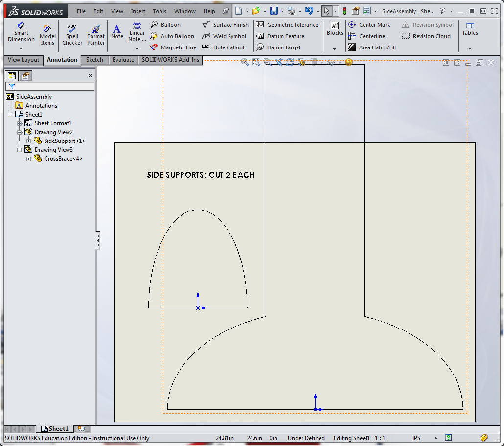Open the Blocks dropdown arrow
Image resolution: width=504 pixels, height=446 pixels.
(x=335, y=49)
